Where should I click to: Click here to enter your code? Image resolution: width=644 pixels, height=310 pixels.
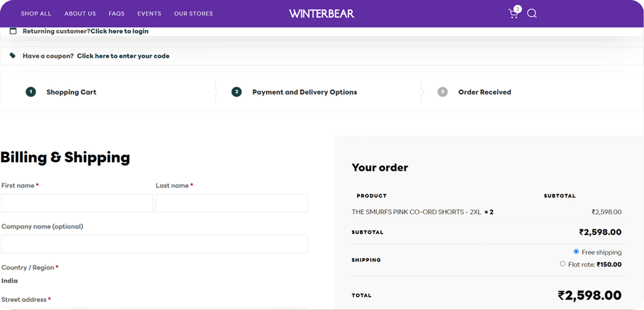tap(123, 56)
